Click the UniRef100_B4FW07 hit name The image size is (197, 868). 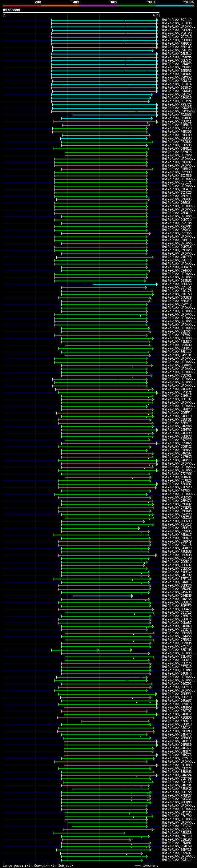point(177,74)
